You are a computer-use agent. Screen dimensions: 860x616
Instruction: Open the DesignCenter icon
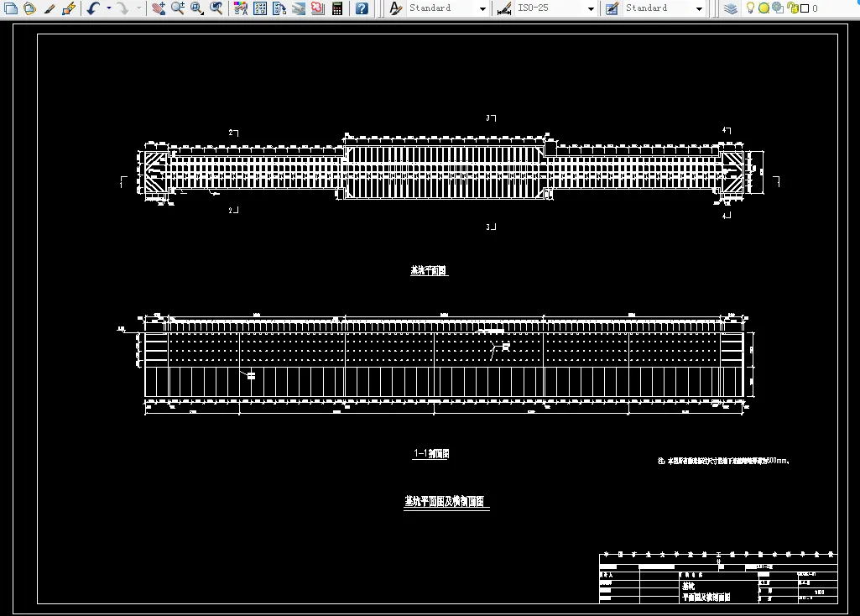click(260, 8)
